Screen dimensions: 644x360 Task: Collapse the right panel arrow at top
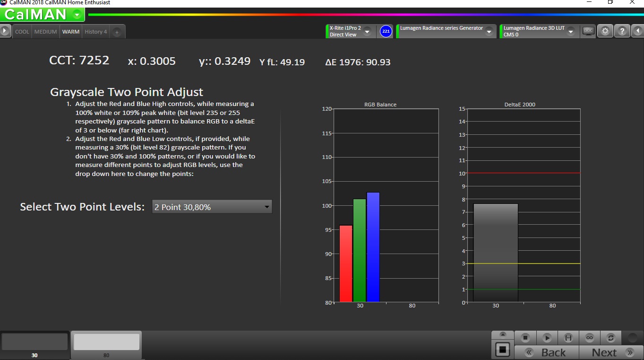click(638, 31)
